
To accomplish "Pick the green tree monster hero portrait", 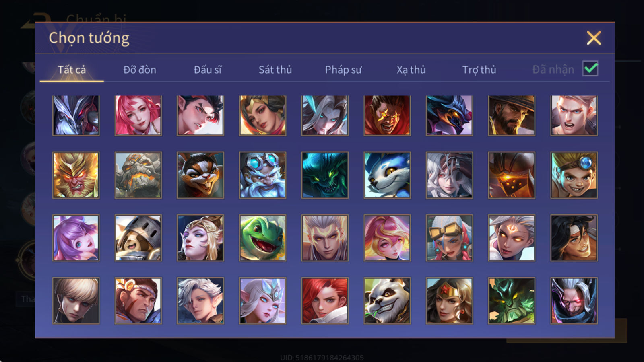I will [x=512, y=300].
